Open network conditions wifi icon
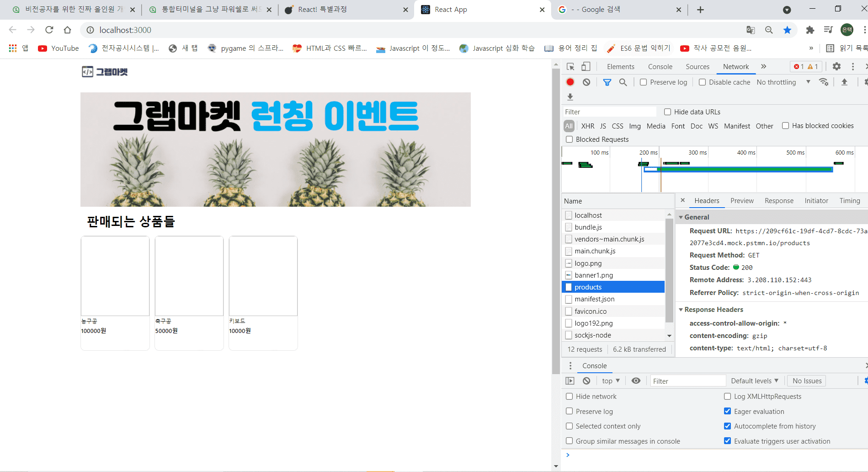This screenshot has width=868, height=472. [824, 82]
